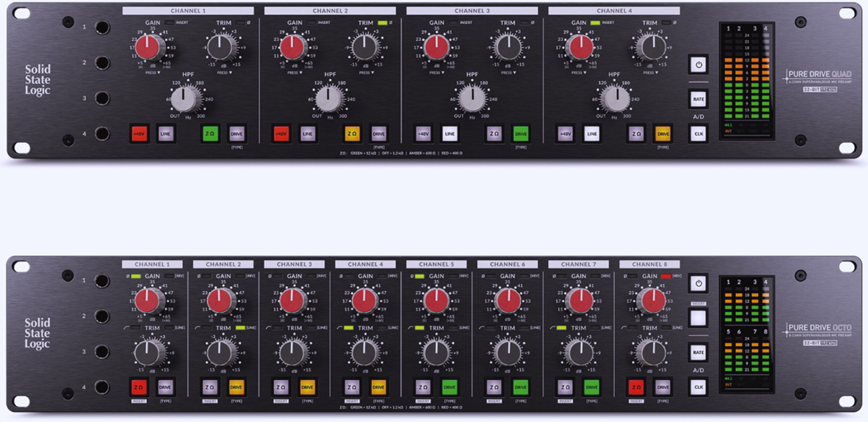Toggle DRIVE on Octo Channel 1
868x422 pixels.
pyautogui.click(x=165, y=387)
